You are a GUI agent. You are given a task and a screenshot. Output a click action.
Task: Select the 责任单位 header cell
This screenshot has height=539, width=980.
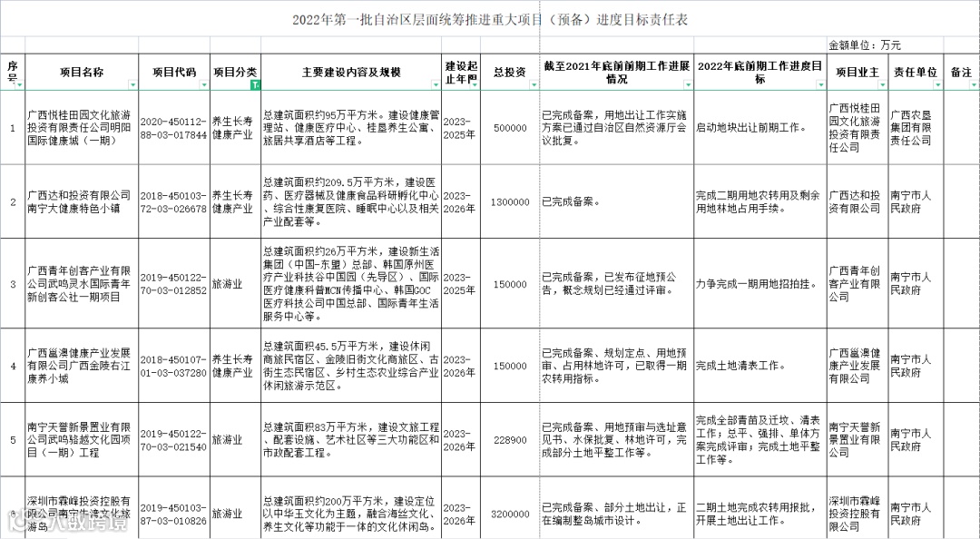(x=916, y=73)
